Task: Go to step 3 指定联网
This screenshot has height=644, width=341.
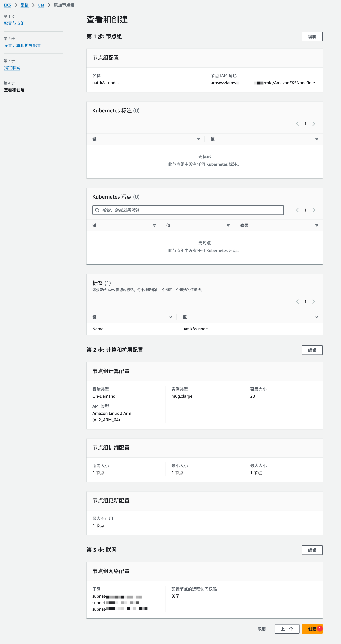Action: 12,68
